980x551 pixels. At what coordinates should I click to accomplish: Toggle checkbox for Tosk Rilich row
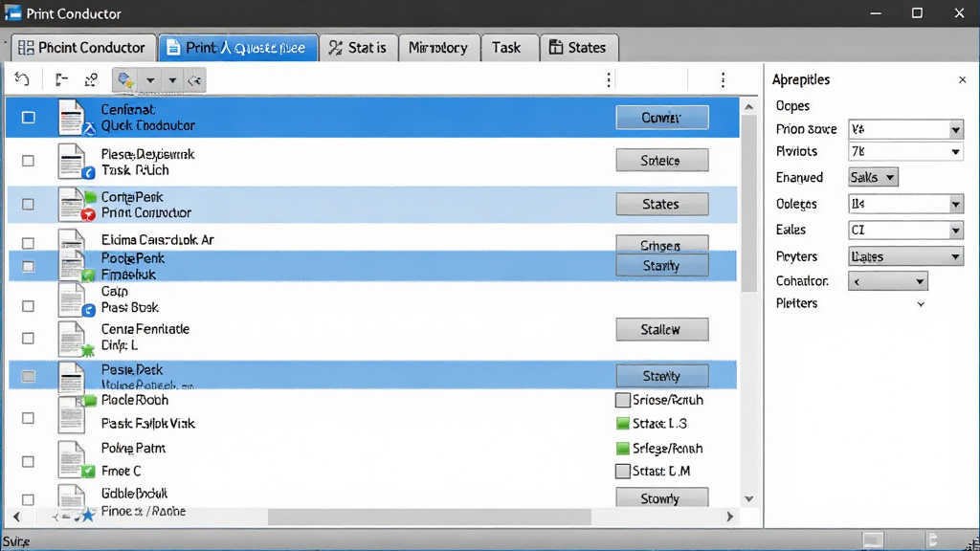point(28,161)
